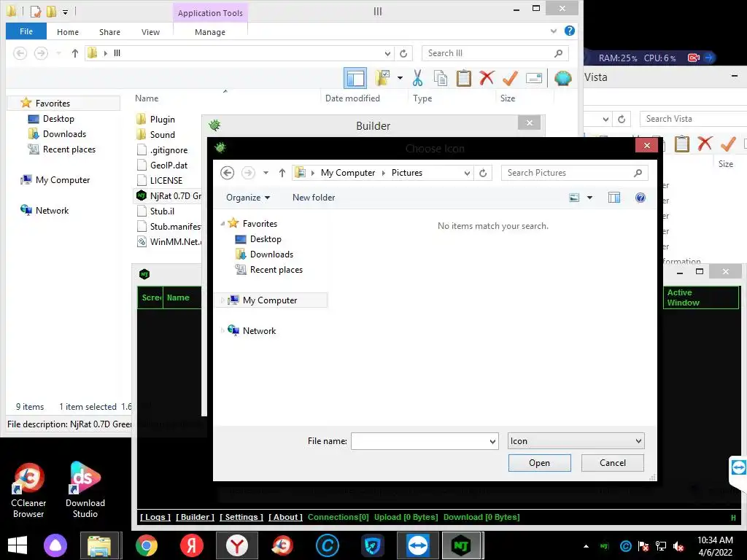
Task: Refresh the Pictures location in dialog
Action: click(483, 173)
